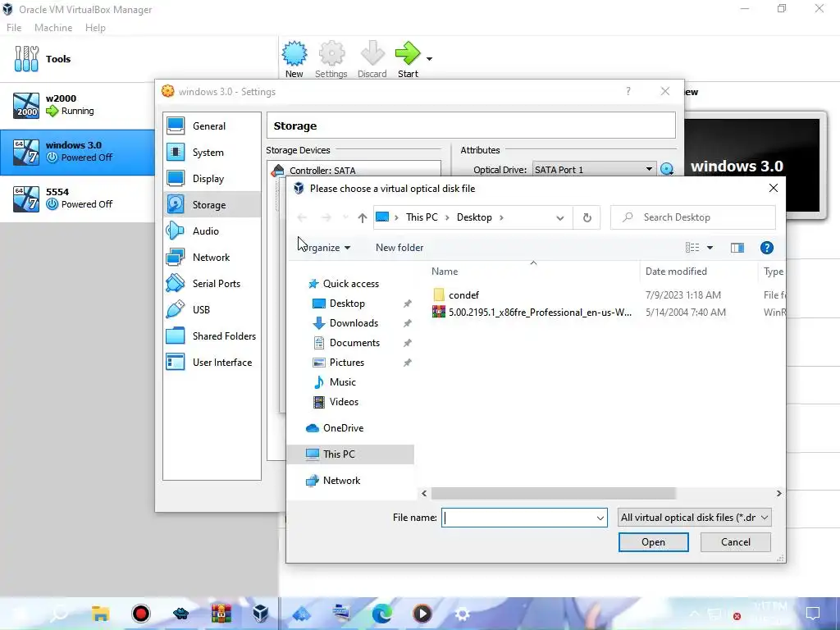
Task: Refresh the Desktop folder view
Action: (587, 217)
